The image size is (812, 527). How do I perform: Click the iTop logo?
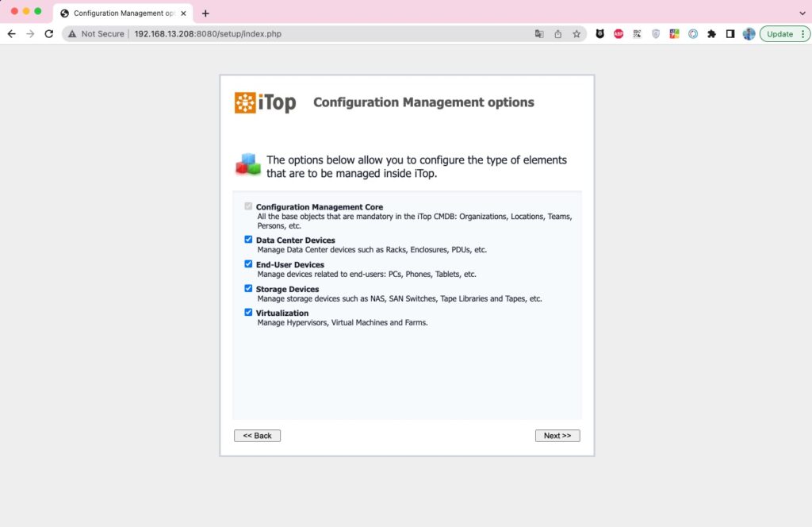tap(265, 102)
